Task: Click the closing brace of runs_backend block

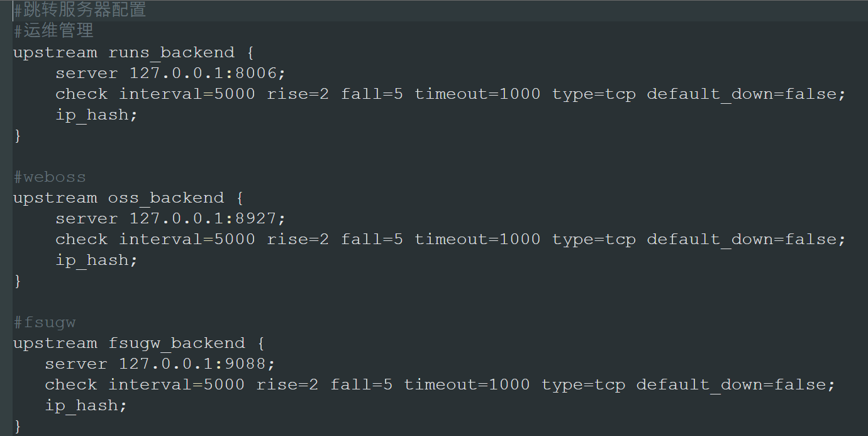Action: coord(18,135)
